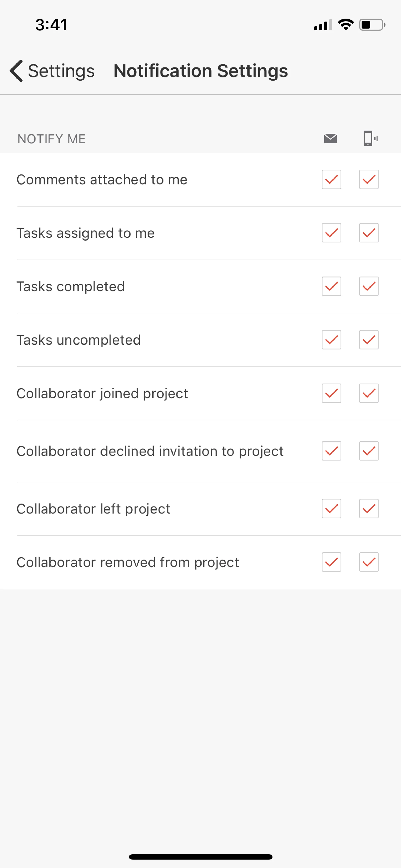Tap the Notification Settings title
The width and height of the screenshot is (401, 868).
point(200,71)
